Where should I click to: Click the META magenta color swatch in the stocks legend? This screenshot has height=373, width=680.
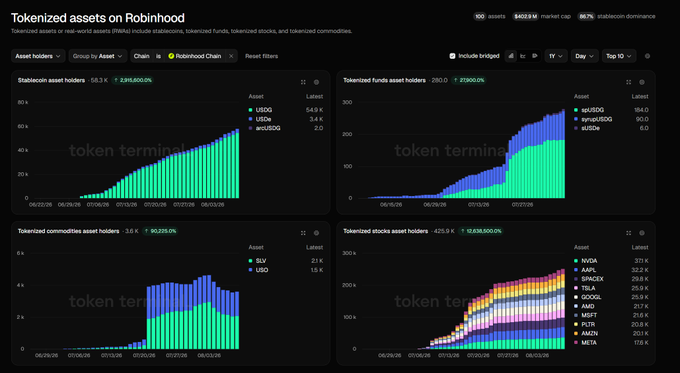576,343
